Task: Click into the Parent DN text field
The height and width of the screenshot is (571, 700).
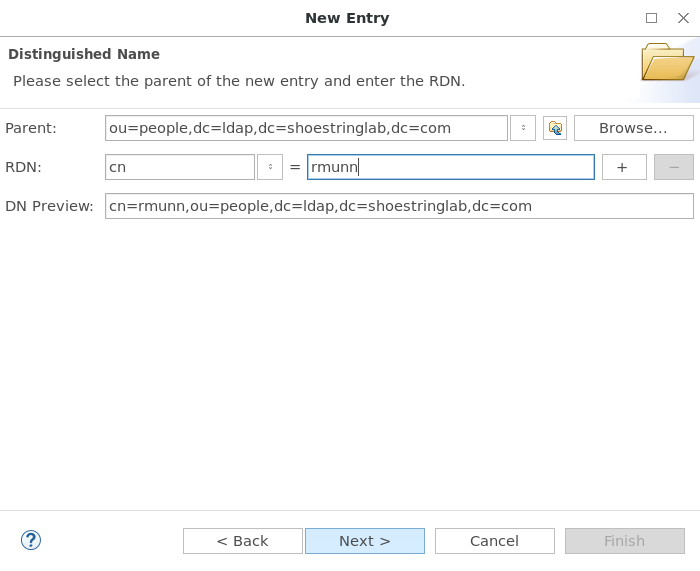Action: click(306, 128)
